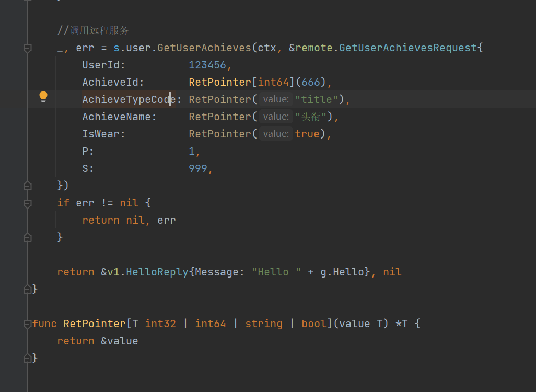This screenshot has width=536, height=392.
Task: Click the remote package identifier
Action: (314, 48)
